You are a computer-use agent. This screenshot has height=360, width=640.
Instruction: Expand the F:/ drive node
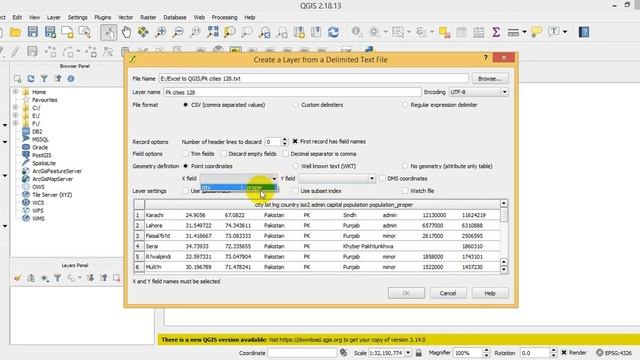(16, 123)
